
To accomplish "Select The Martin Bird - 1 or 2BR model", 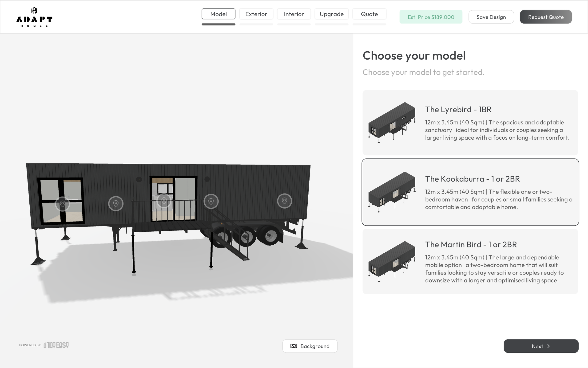I will pos(470,261).
